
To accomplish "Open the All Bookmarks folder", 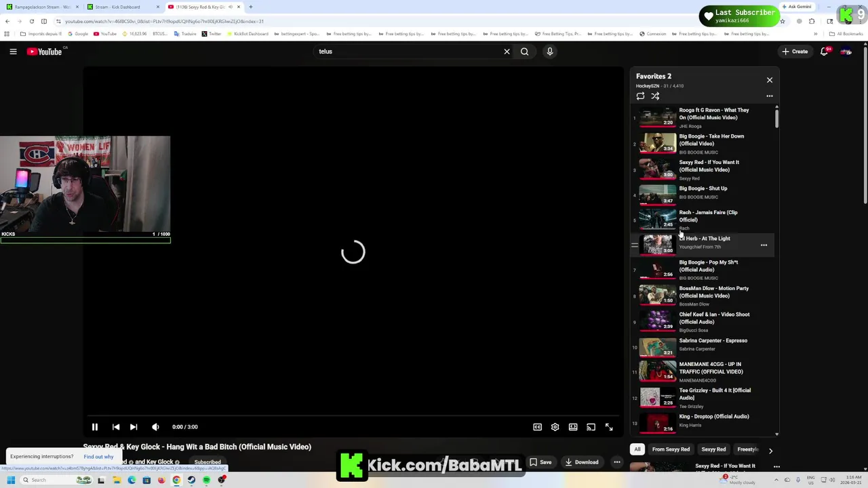I will [x=846, y=34].
